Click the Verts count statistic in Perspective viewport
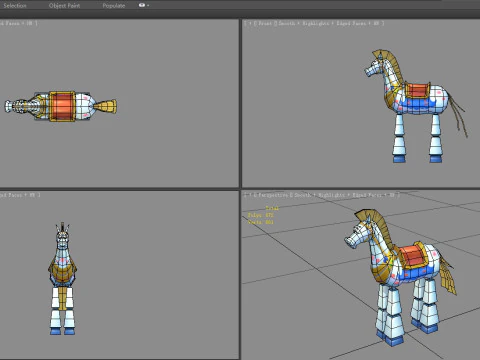Screen dimensions: 480x360 [260, 222]
